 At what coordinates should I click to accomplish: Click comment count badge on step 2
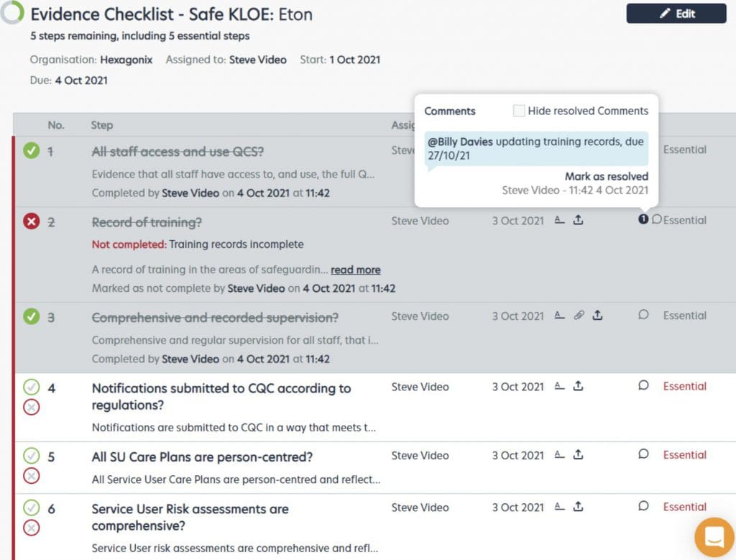point(643,219)
